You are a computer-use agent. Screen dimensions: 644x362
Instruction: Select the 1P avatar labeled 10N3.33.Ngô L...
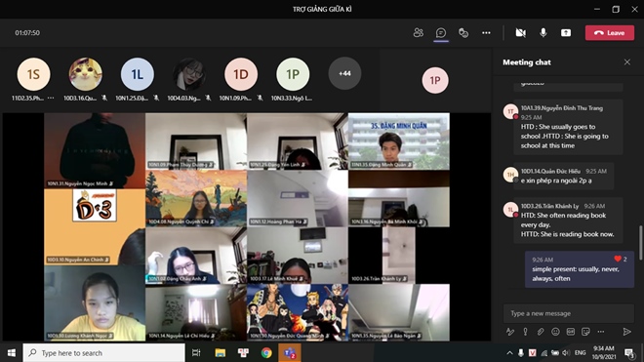[293, 74]
